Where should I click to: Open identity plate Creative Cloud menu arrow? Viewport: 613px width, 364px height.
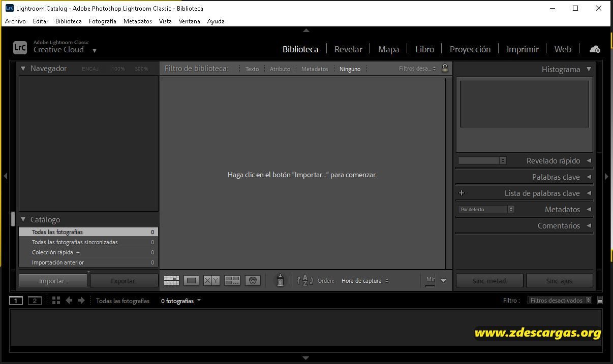[x=95, y=50]
